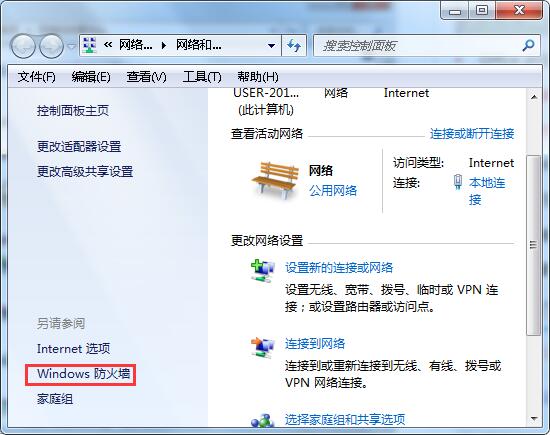Click the vertical scrollbar thumb
Viewport: 550px width, 435px height.
tap(534, 245)
